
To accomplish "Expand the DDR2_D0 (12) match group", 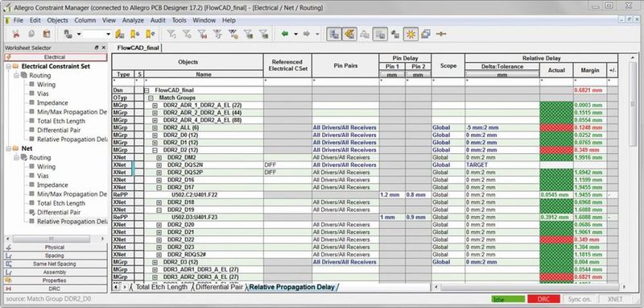I will [x=155, y=135].
